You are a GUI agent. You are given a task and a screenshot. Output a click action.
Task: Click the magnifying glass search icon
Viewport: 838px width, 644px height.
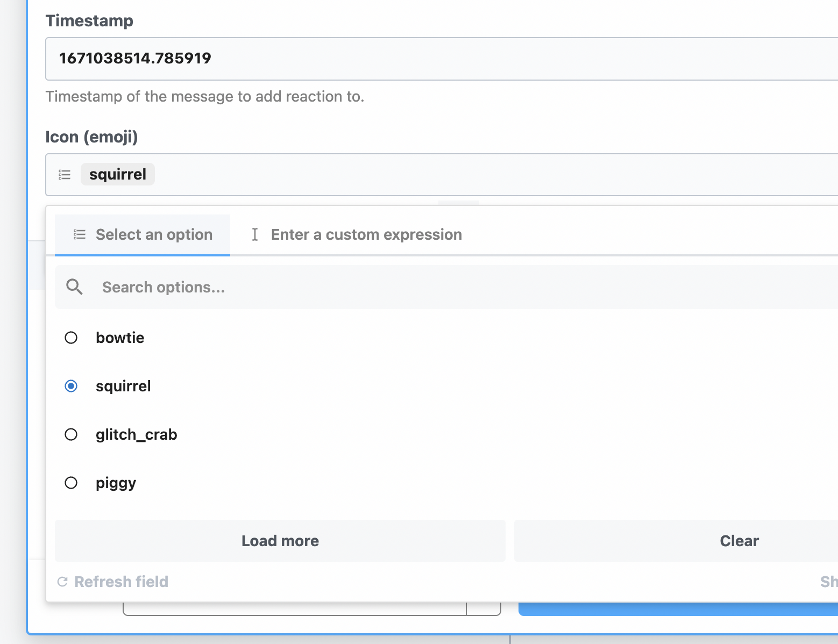pos(74,287)
